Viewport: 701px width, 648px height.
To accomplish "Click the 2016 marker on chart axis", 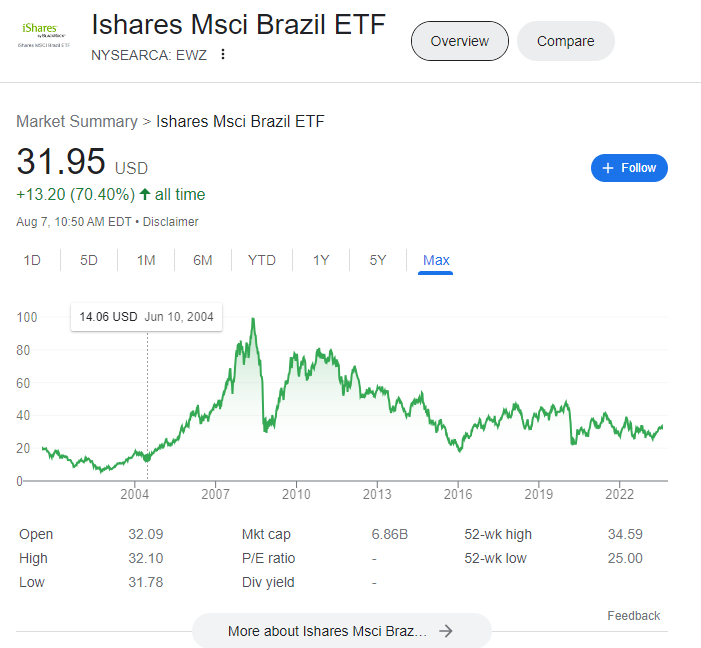I will coord(458,494).
